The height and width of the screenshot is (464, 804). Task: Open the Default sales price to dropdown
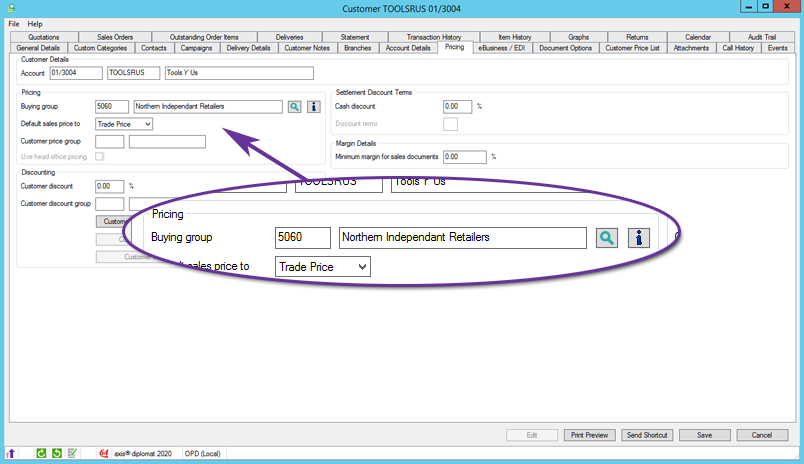coord(124,124)
